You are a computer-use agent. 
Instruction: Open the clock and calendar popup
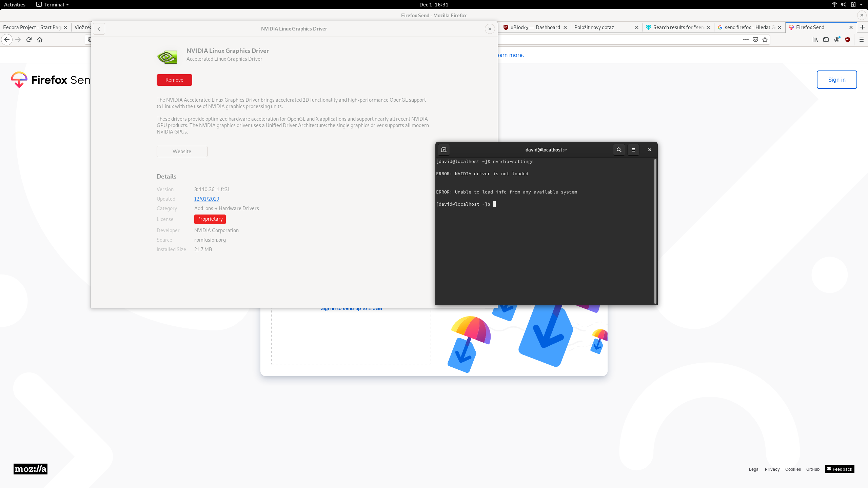(434, 4)
